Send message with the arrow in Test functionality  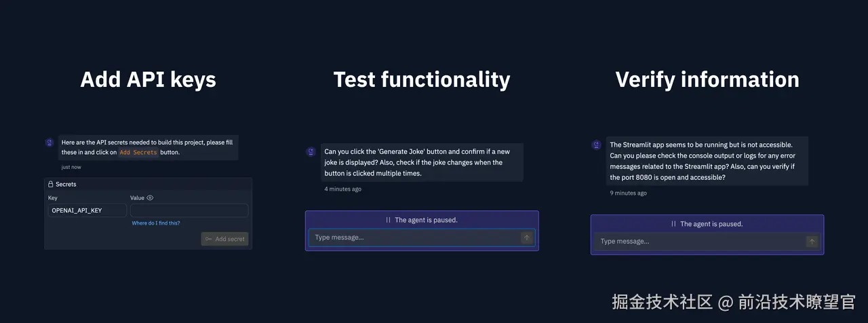[526, 237]
